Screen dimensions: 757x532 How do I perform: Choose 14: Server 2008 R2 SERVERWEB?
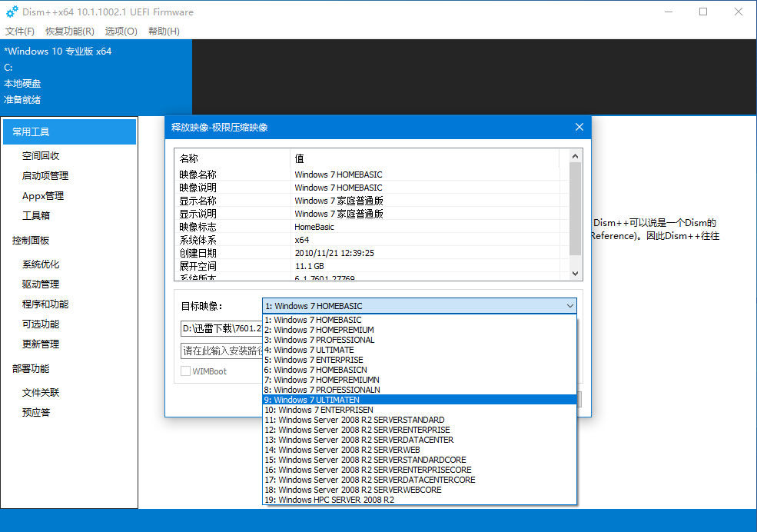420,450
